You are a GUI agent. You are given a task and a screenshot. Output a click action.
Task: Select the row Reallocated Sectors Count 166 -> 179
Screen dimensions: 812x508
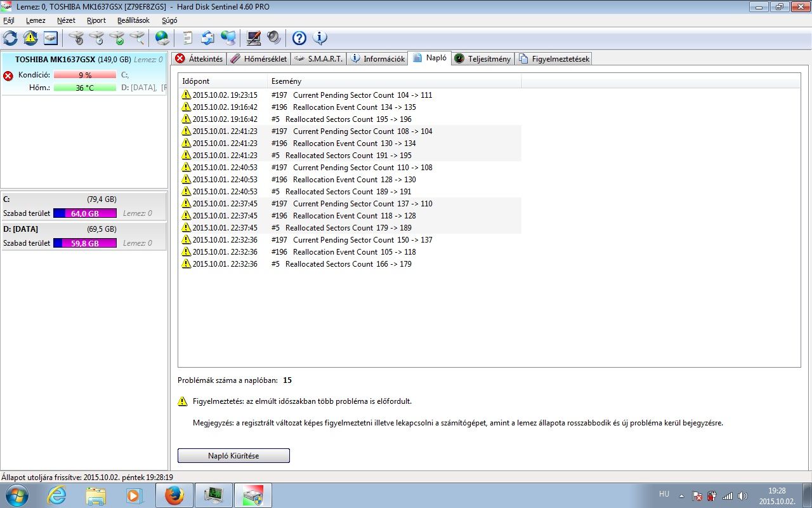coord(350,264)
